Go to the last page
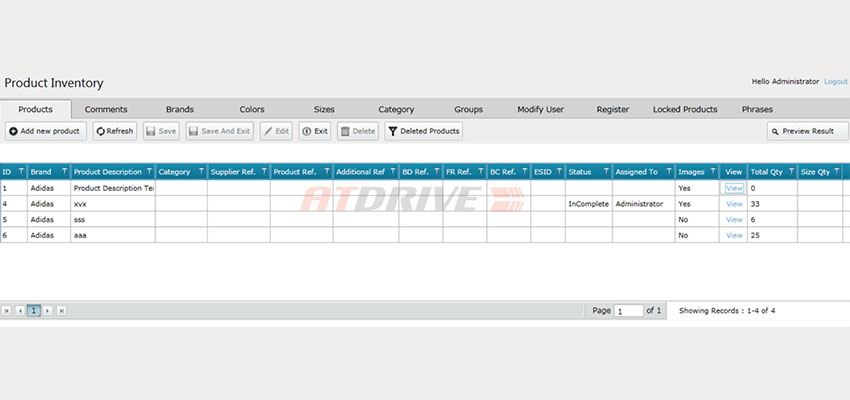The height and width of the screenshot is (400, 850). coord(61,311)
